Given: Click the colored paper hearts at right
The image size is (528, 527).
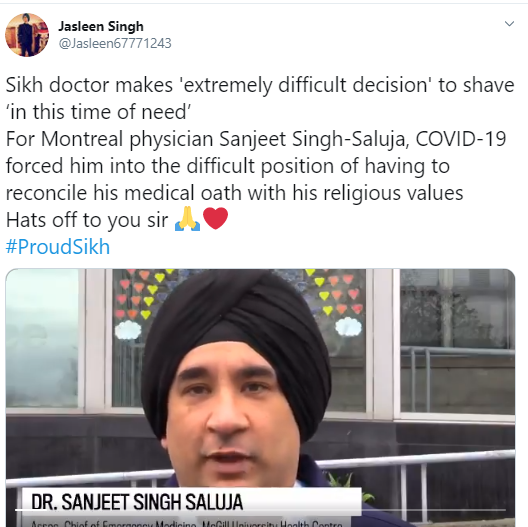Looking at the screenshot, I should 335,292.
